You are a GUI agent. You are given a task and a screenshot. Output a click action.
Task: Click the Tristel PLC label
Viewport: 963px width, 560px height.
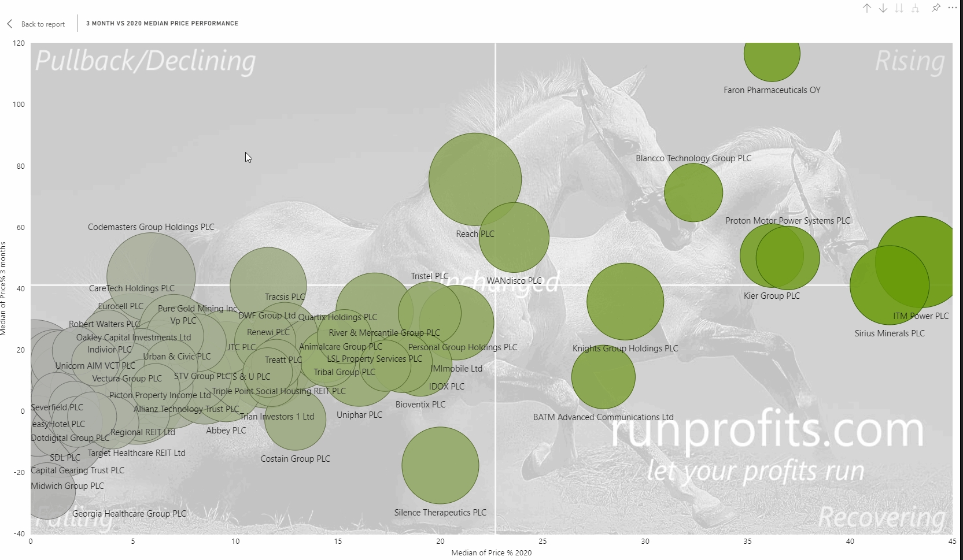tap(430, 276)
